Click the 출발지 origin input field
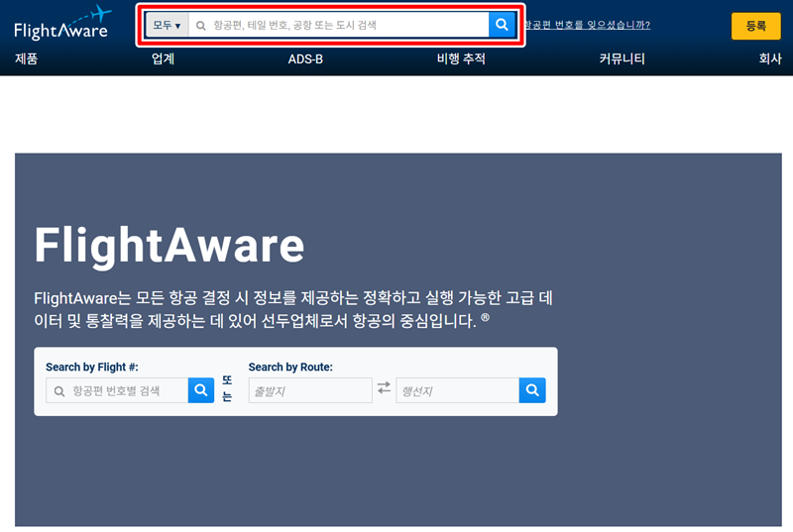This screenshot has height=532, width=793. pos(310,390)
